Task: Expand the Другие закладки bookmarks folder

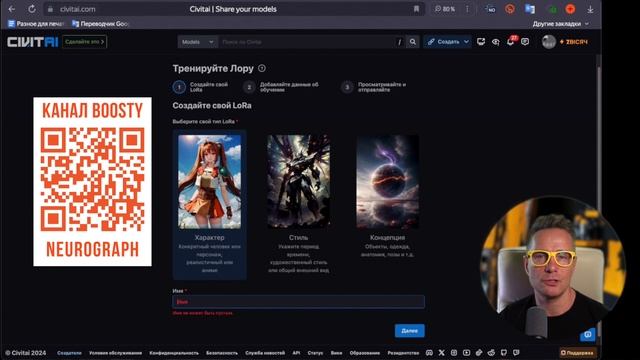Action: pyautogui.click(x=560, y=24)
